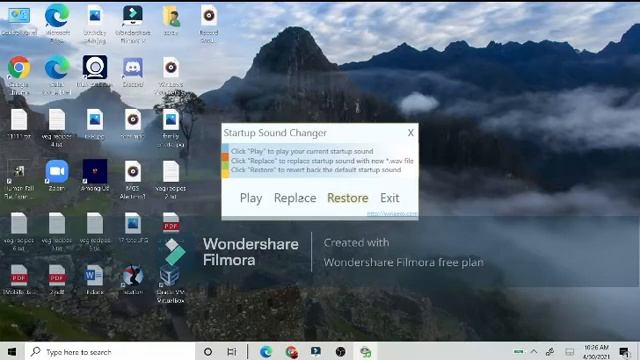Image resolution: width=640 pixels, height=360 pixels.
Task: Select the veg recipes 4 text file
Action: (x=57, y=127)
